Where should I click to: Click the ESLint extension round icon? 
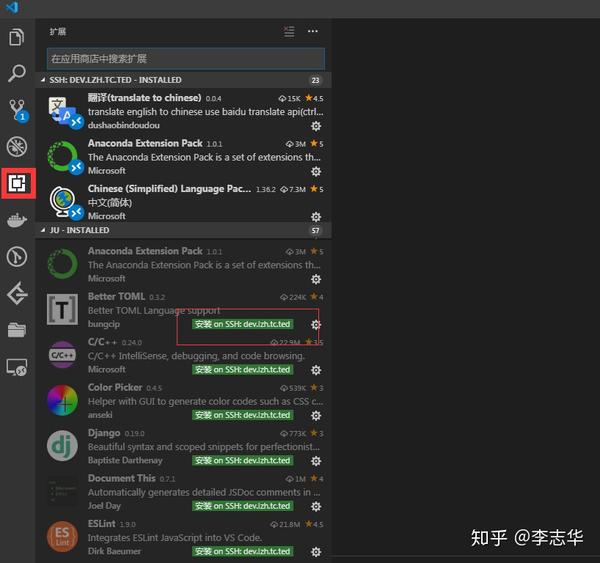pyautogui.click(x=62, y=537)
